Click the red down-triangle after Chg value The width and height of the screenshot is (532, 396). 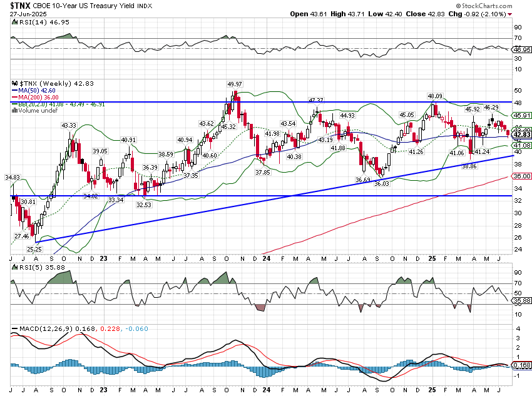coord(510,14)
